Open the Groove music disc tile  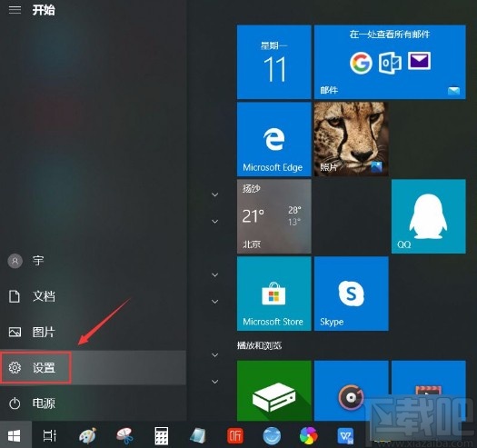click(x=351, y=391)
